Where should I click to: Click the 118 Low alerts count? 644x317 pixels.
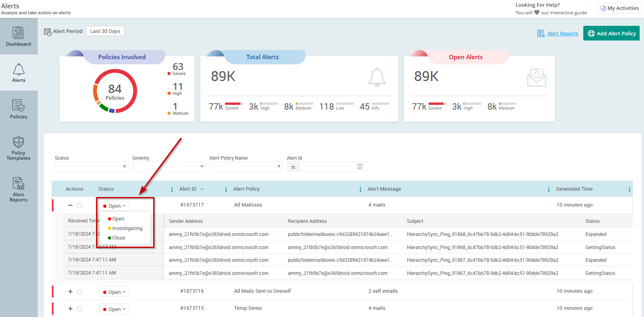point(327,106)
